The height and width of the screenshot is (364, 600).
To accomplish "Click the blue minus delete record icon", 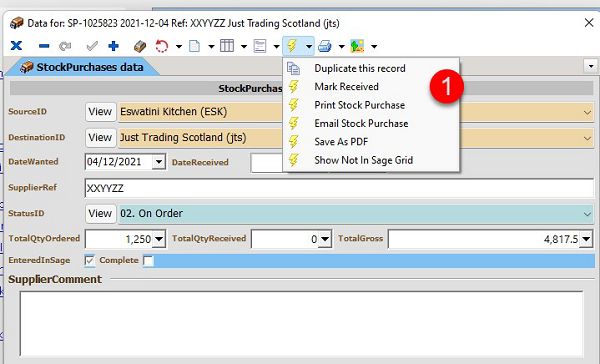I will click(x=44, y=46).
